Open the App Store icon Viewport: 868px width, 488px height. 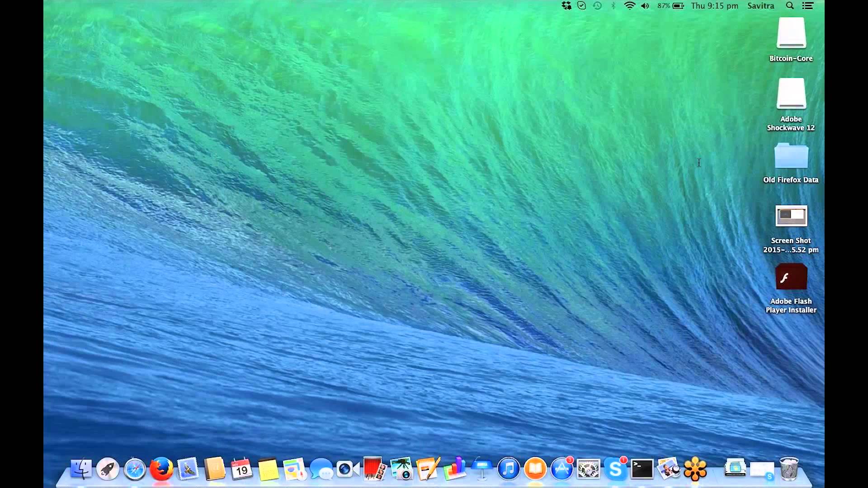[x=562, y=469]
